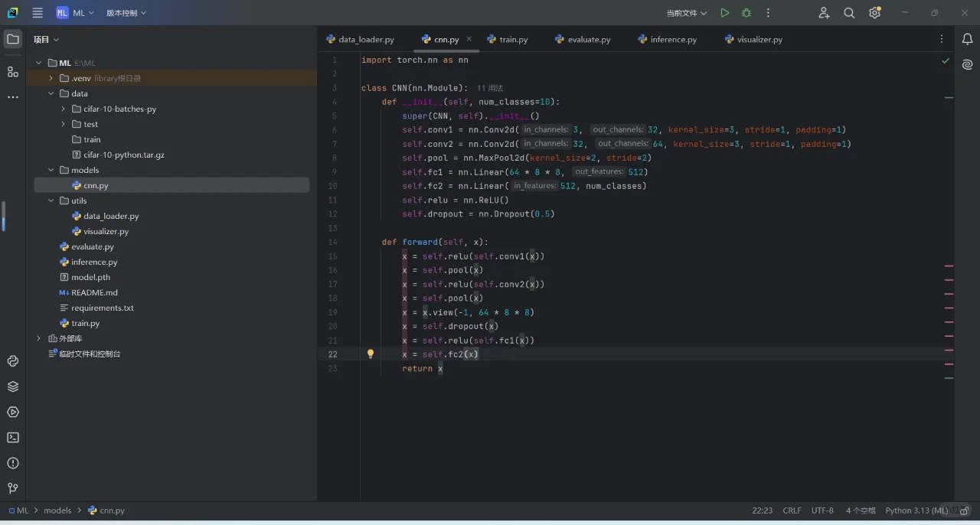Switch to inference.py tab
Screen dimensions: 980x525
[x=667, y=39]
